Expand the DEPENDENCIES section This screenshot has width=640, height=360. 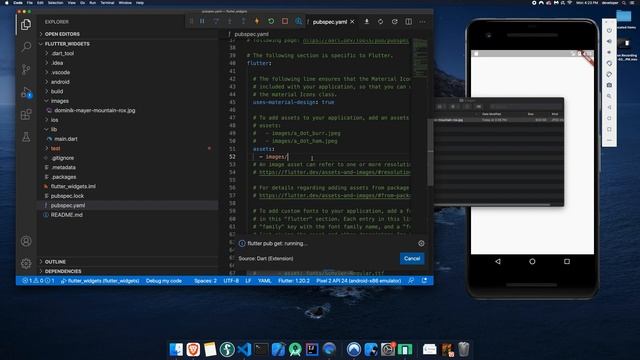coord(63,271)
